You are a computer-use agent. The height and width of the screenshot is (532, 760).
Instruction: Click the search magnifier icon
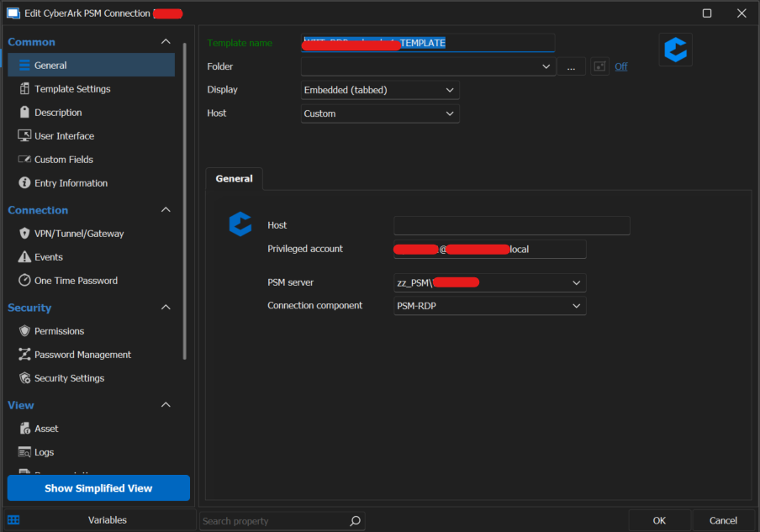[x=355, y=521]
